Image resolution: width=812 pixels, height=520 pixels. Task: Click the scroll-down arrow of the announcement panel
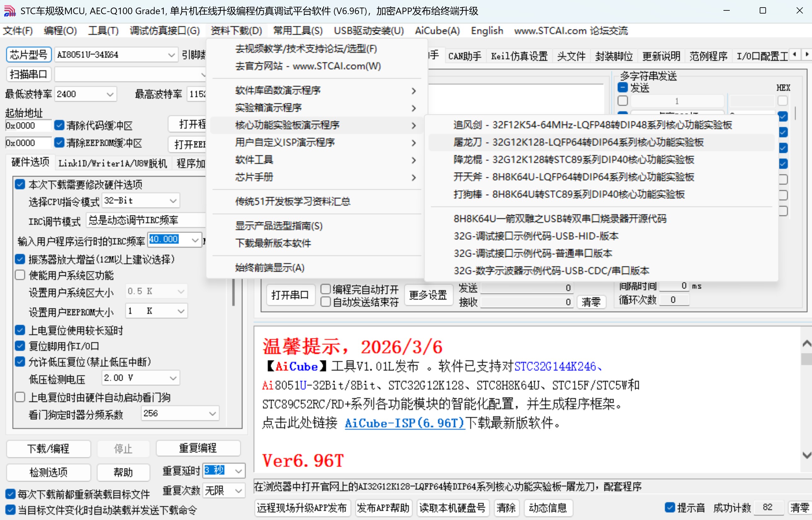coord(807,454)
